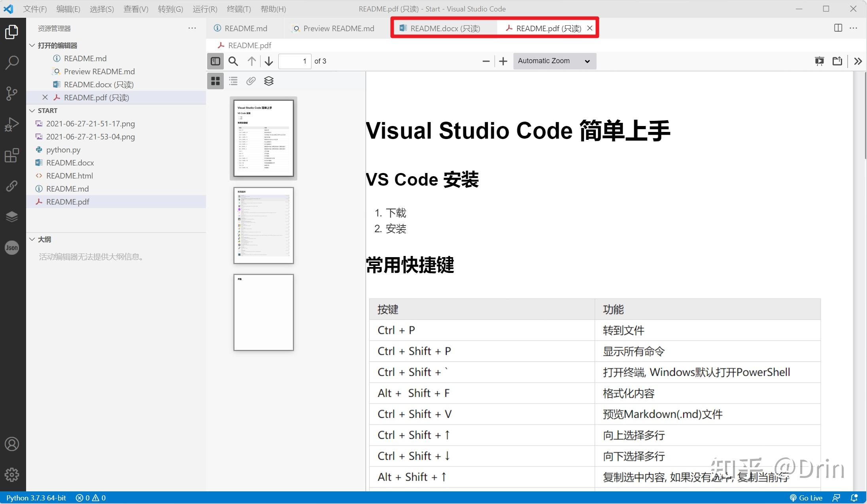Select page 2 thumbnail

264,225
